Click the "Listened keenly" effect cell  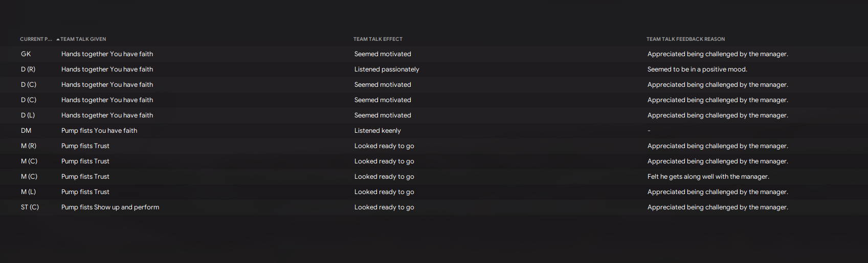click(377, 131)
